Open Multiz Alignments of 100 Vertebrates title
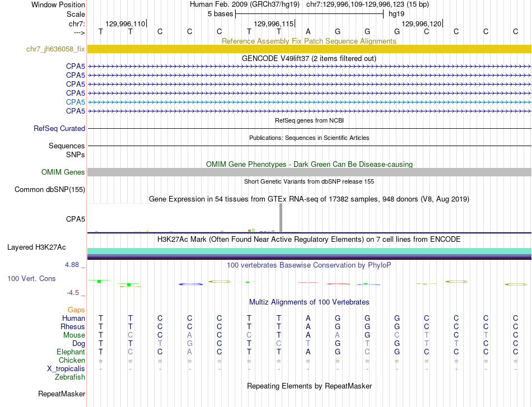 (x=309, y=302)
